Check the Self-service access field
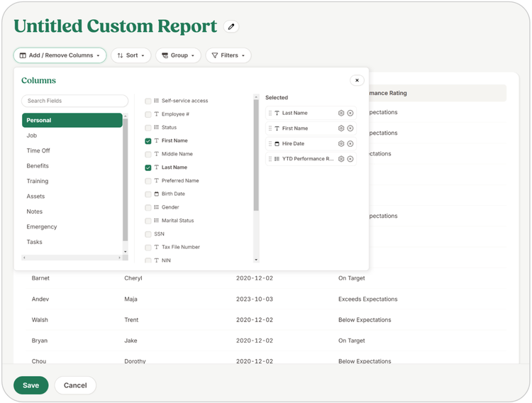The image size is (532, 403). click(x=148, y=101)
